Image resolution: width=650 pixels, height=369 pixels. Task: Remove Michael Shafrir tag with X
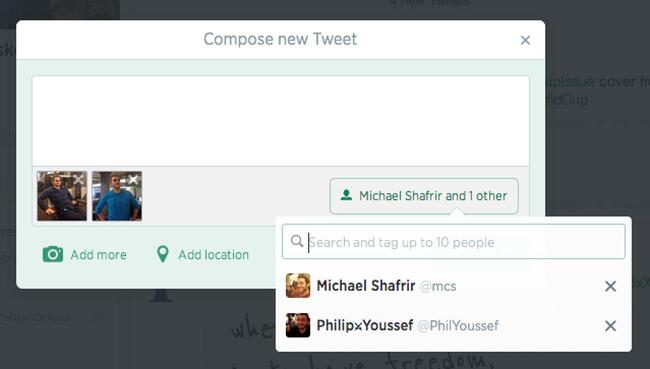point(610,286)
